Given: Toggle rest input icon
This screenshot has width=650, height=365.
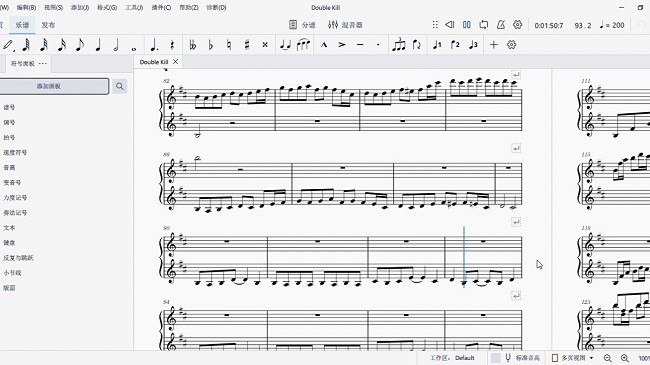Looking at the screenshot, I should click(x=172, y=45).
